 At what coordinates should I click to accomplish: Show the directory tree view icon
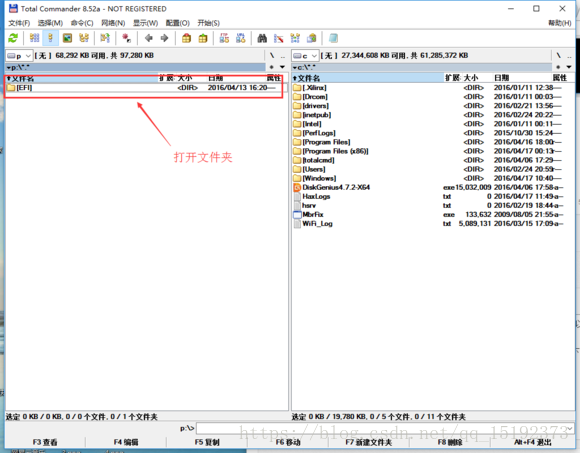pos(84,38)
